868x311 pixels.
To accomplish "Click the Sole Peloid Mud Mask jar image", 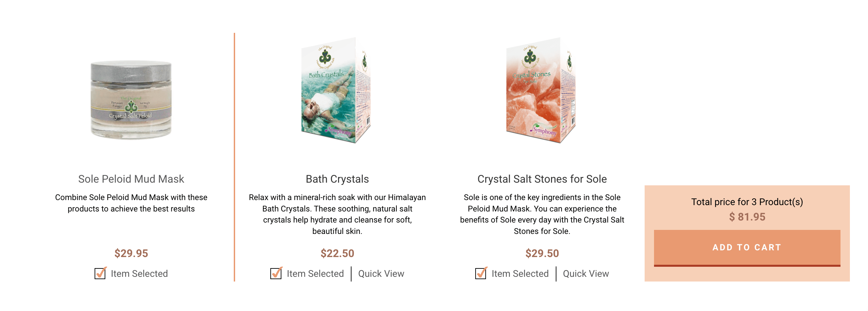I will (x=131, y=100).
